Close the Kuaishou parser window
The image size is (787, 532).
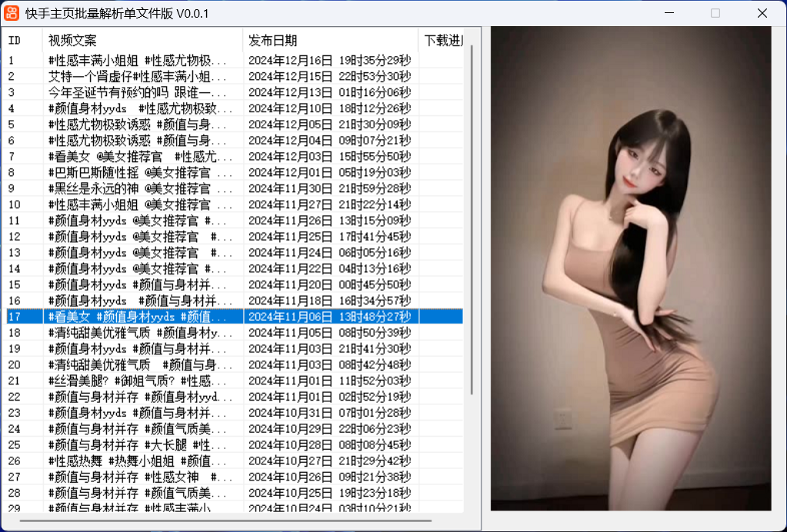[x=762, y=13]
